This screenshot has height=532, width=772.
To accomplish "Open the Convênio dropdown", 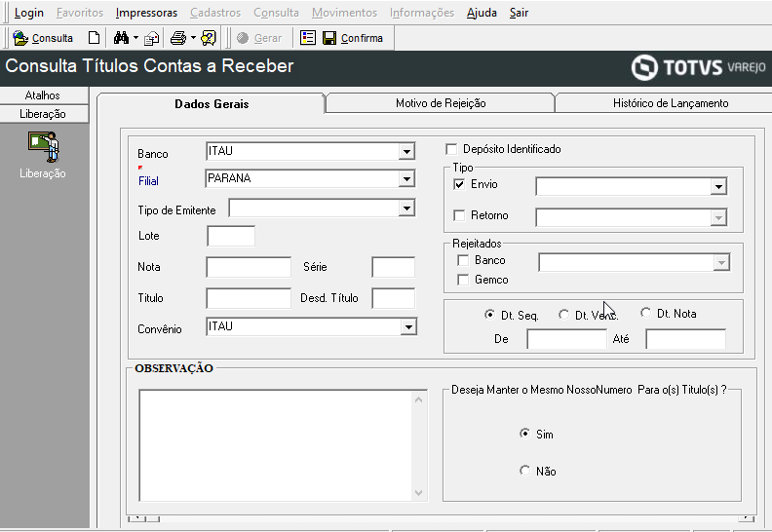I will point(408,326).
